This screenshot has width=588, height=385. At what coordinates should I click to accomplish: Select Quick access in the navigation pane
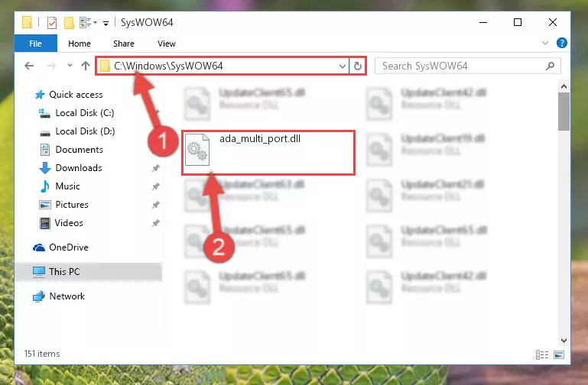(x=76, y=95)
